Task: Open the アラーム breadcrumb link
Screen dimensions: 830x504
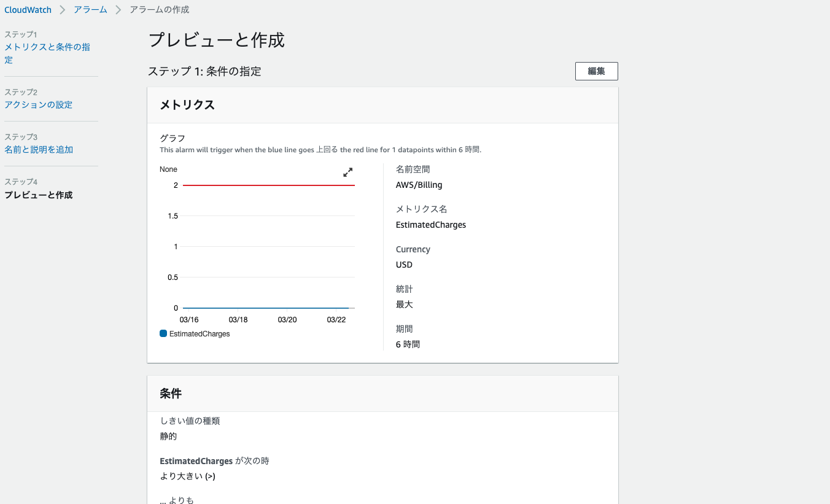Action: pyautogui.click(x=90, y=10)
